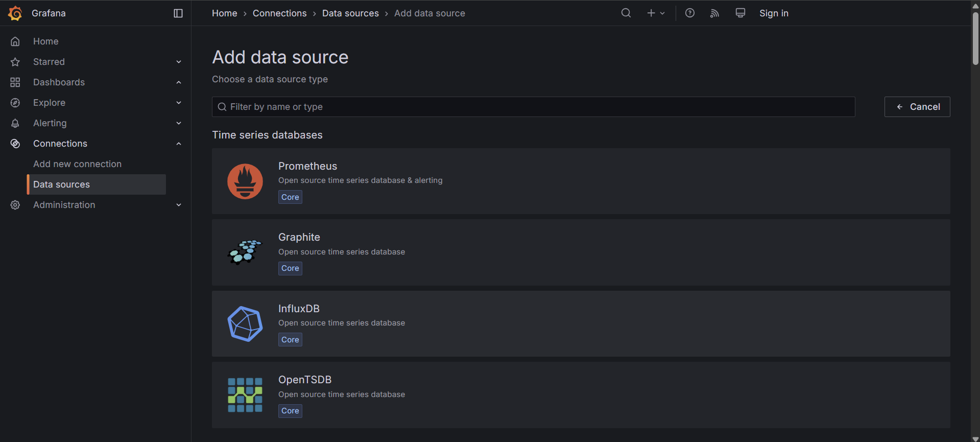Click the Home house icon in sidebar
Screen dimensions: 980x442
tap(15, 41)
